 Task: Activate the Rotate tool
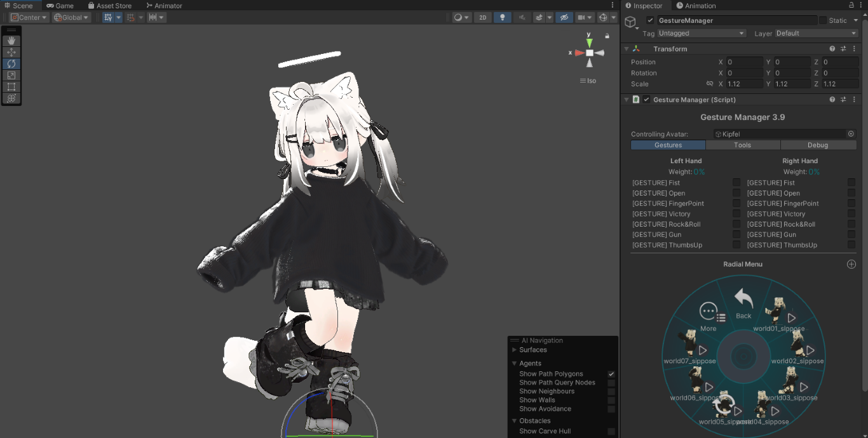[x=11, y=63]
